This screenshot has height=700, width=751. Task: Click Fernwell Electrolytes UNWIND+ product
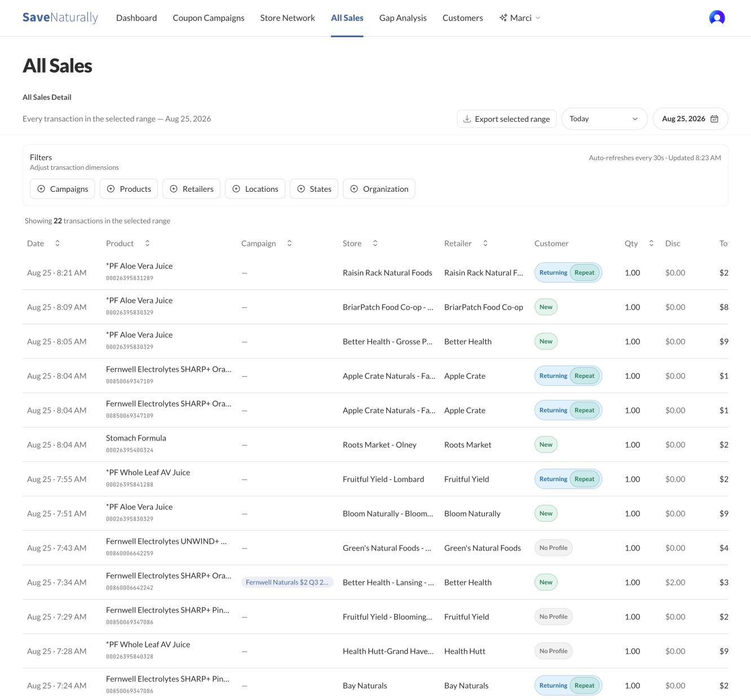[x=166, y=541]
